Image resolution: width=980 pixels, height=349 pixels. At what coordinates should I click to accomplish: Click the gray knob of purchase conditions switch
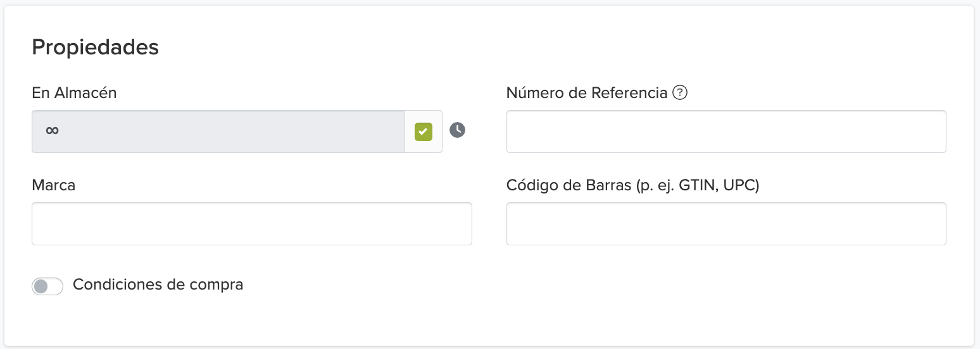coord(41,286)
